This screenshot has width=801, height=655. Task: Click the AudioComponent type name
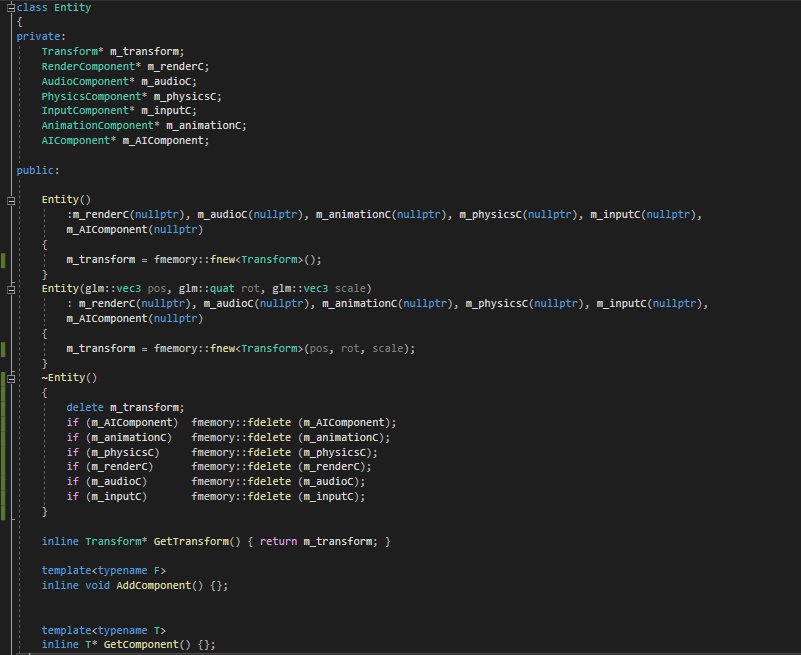[85, 81]
